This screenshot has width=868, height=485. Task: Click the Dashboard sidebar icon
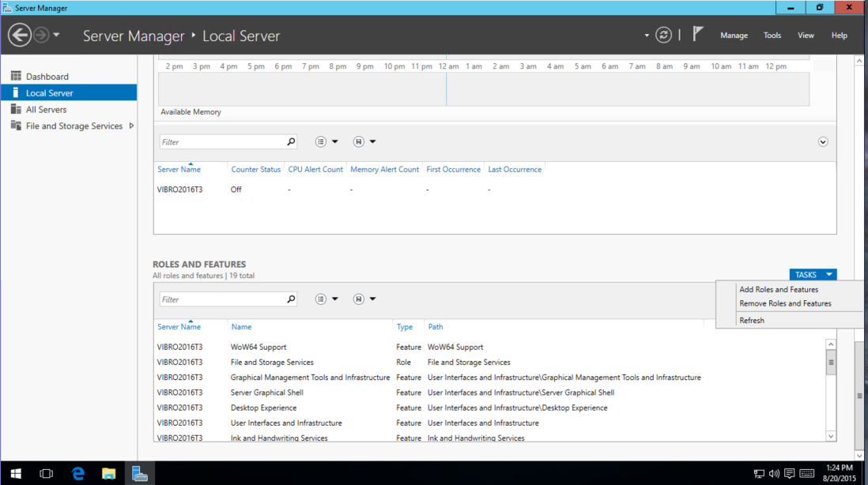pyautogui.click(x=16, y=77)
